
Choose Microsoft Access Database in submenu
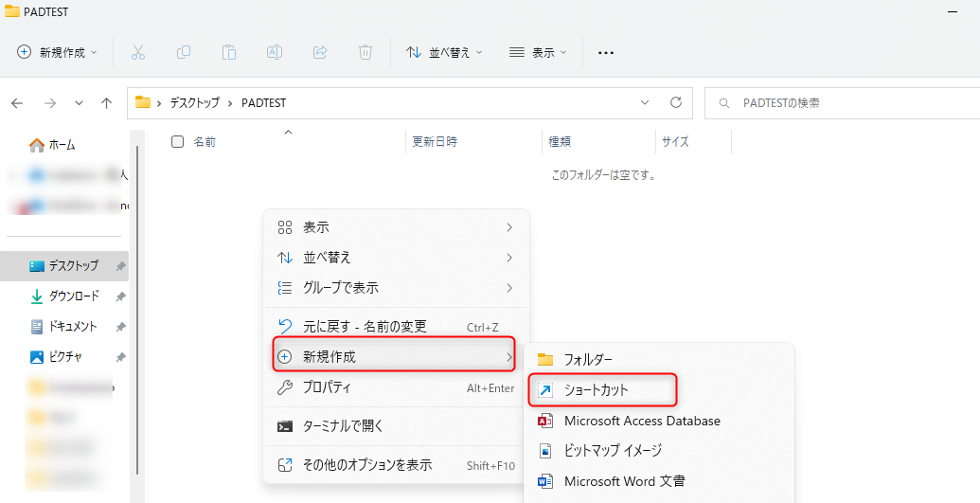pyautogui.click(x=659, y=421)
